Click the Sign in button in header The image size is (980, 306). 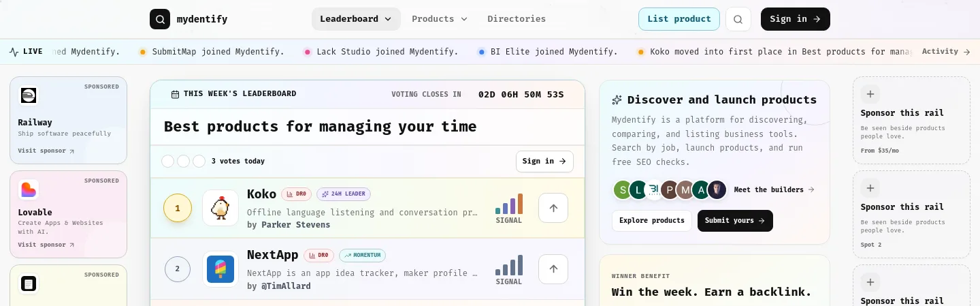[796, 19]
